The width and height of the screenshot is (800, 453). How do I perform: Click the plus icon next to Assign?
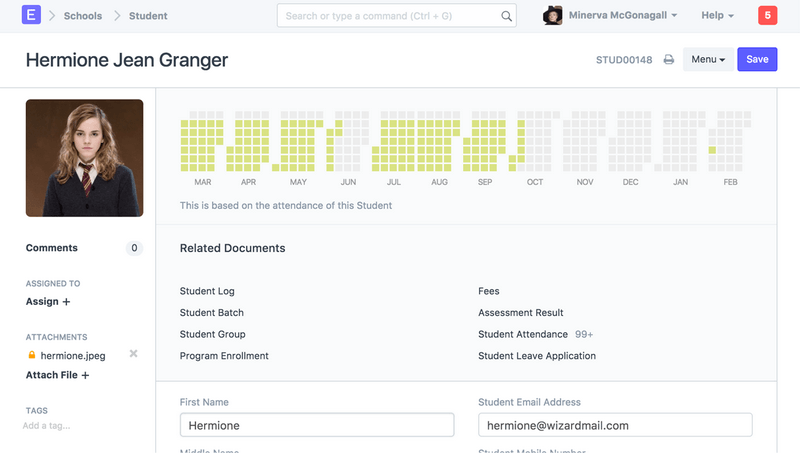tap(67, 302)
